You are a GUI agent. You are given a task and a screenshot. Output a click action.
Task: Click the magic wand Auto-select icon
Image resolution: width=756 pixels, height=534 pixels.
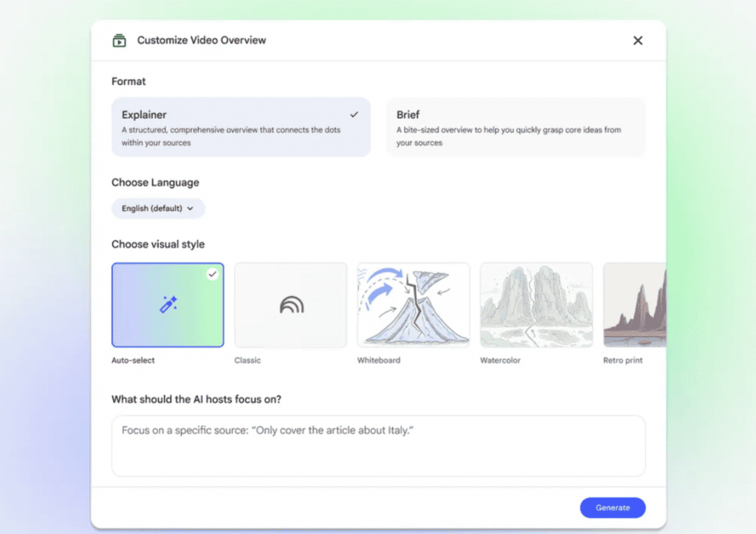pyautogui.click(x=168, y=304)
